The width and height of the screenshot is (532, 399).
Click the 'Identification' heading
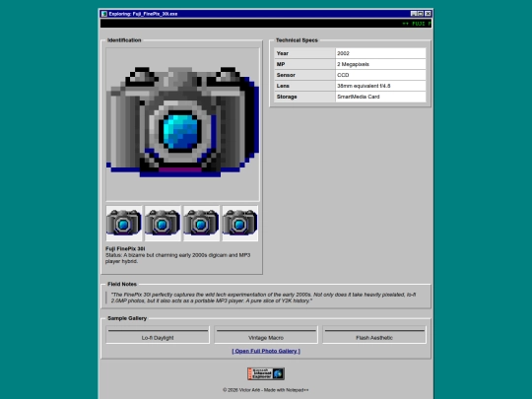pyautogui.click(x=124, y=40)
